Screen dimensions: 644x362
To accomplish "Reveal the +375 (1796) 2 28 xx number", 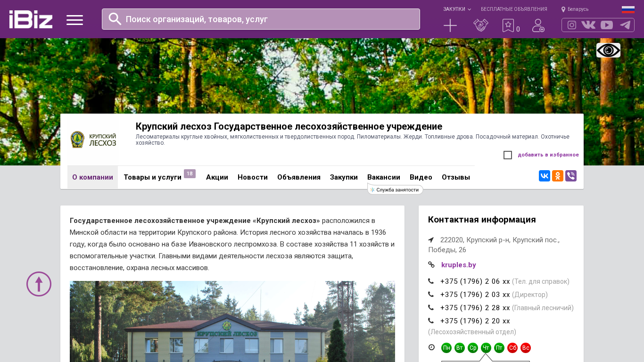I will tap(475, 308).
